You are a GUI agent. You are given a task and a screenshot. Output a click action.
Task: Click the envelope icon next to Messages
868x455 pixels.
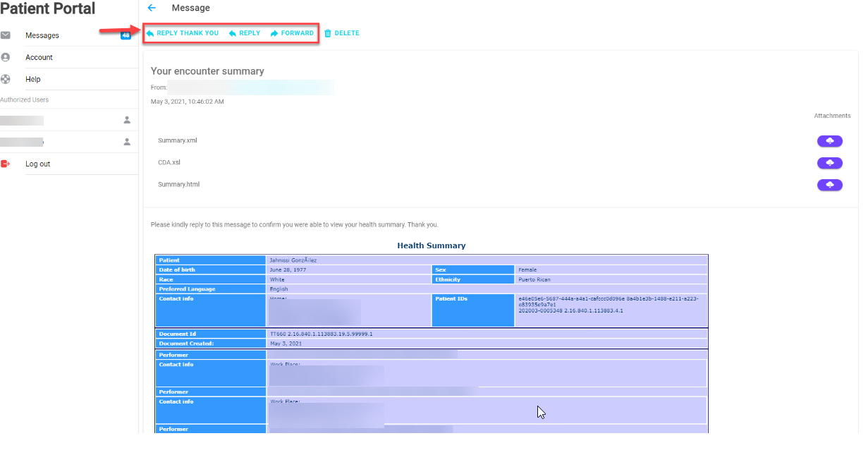pos(6,35)
